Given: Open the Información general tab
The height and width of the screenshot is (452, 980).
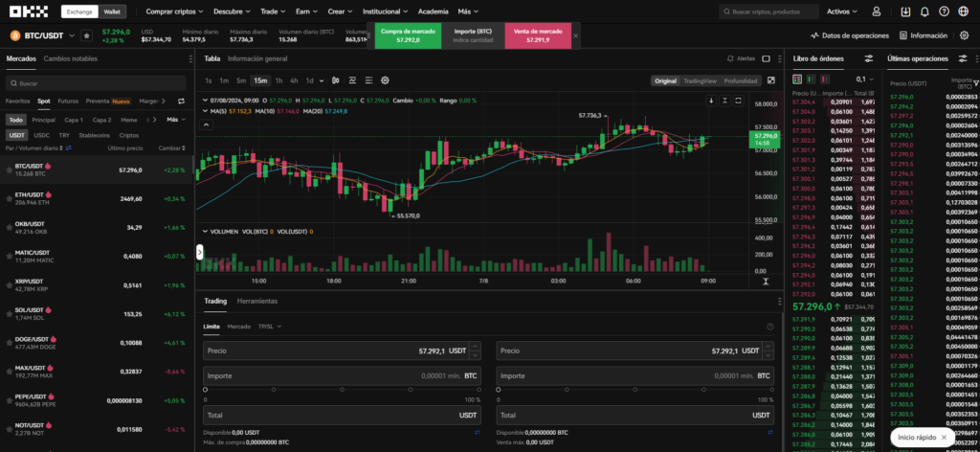Looking at the screenshot, I should point(257,58).
